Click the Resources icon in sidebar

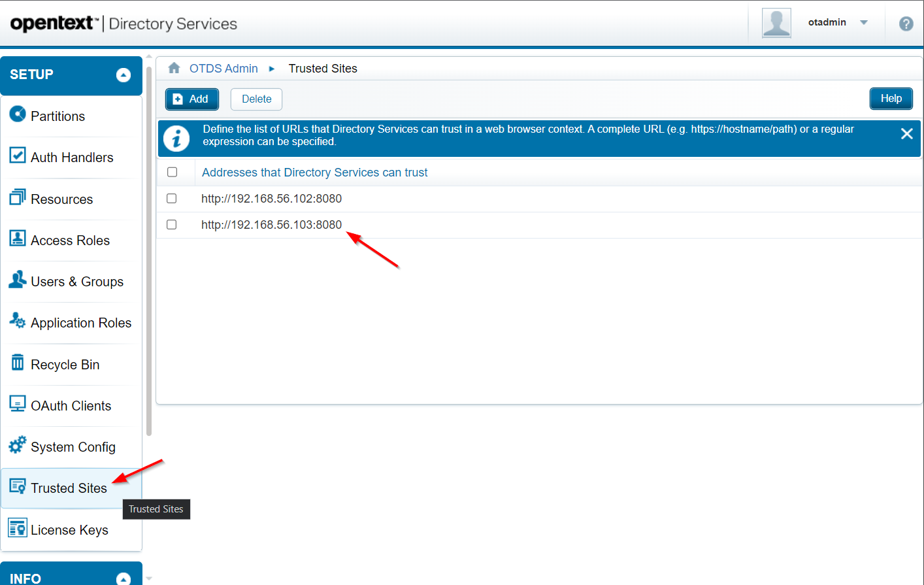point(18,197)
